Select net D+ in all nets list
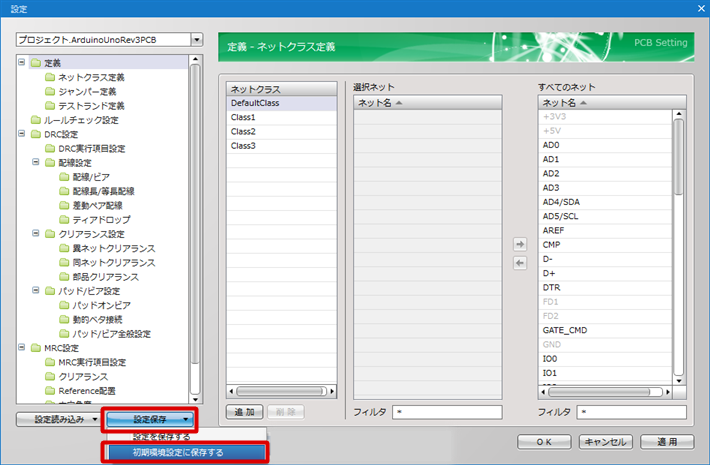Image resolution: width=710 pixels, height=465 pixels. point(605,273)
